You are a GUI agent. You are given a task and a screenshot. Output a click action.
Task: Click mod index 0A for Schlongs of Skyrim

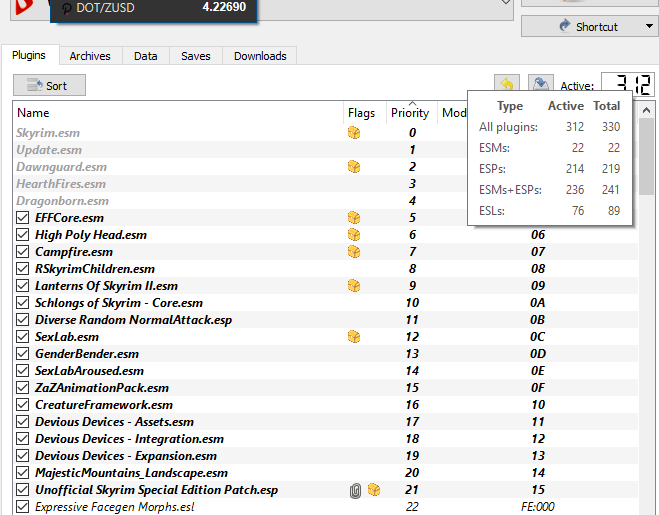coord(538,303)
